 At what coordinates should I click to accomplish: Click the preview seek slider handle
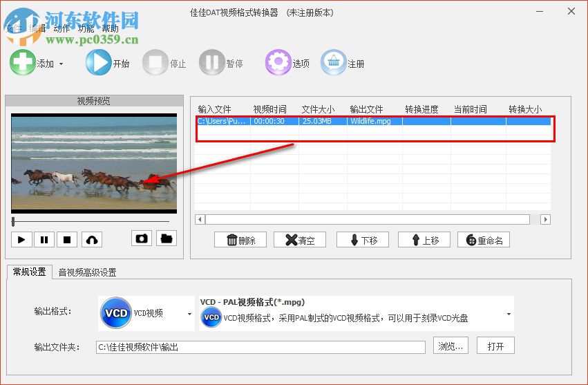pos(13,222)
